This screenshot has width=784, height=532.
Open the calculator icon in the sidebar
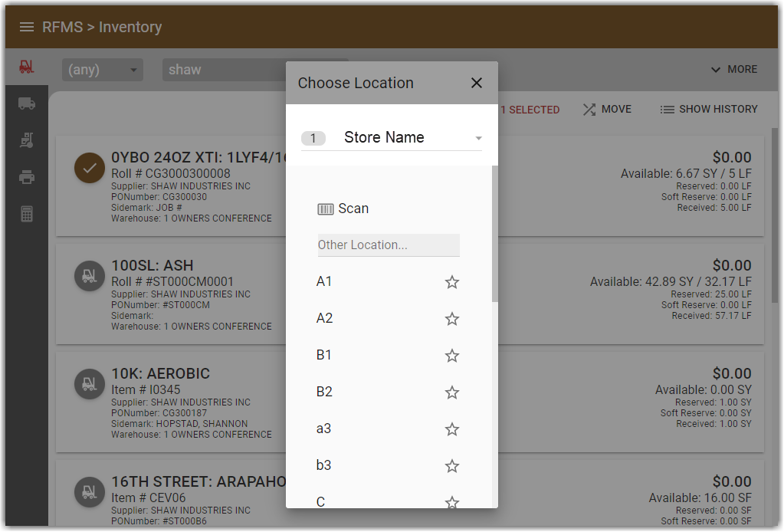click(x=28, y=213)
